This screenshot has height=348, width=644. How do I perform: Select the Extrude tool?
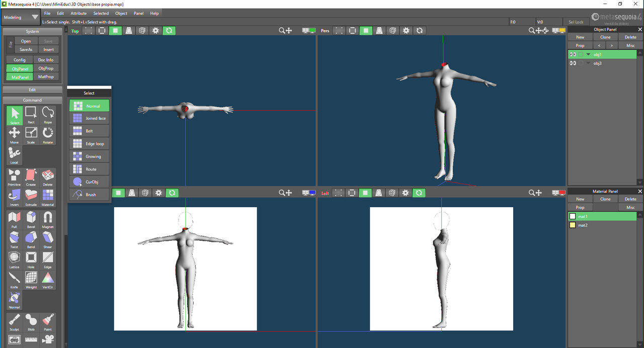pos(31,198)
